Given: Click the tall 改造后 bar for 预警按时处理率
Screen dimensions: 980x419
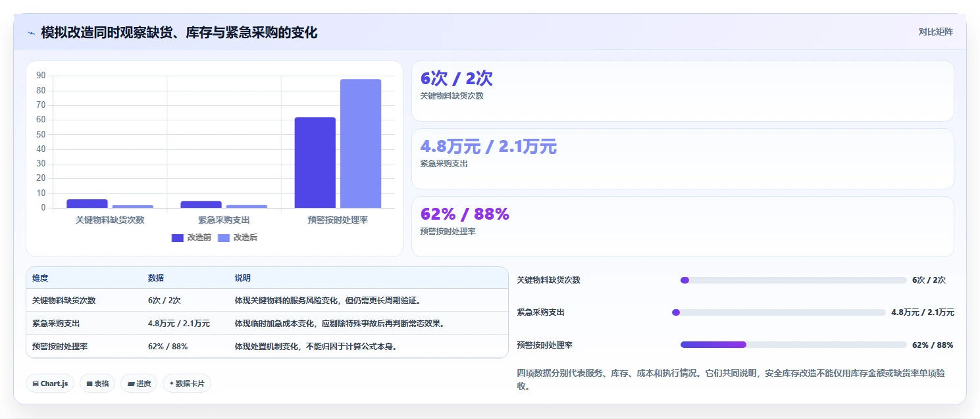Looking at the screenshot, I should [361, 143].
